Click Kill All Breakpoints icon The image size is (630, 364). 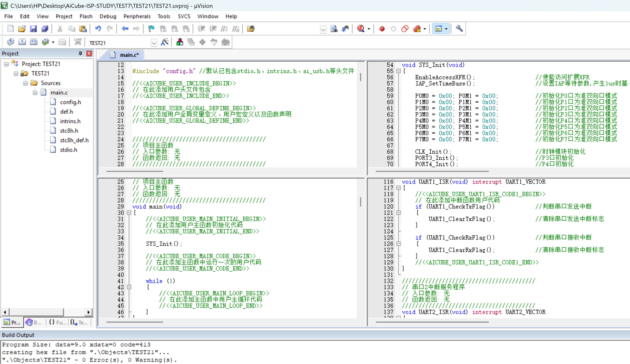[x=417, y=29]
